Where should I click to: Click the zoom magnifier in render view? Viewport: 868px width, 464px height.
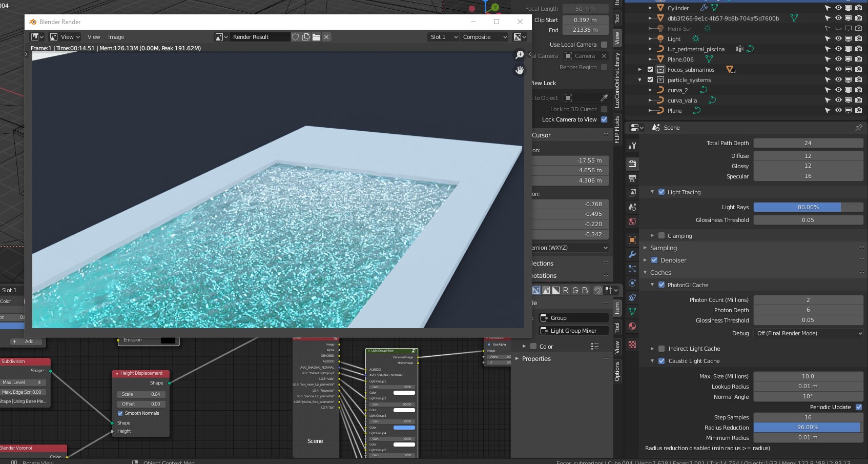520,55
